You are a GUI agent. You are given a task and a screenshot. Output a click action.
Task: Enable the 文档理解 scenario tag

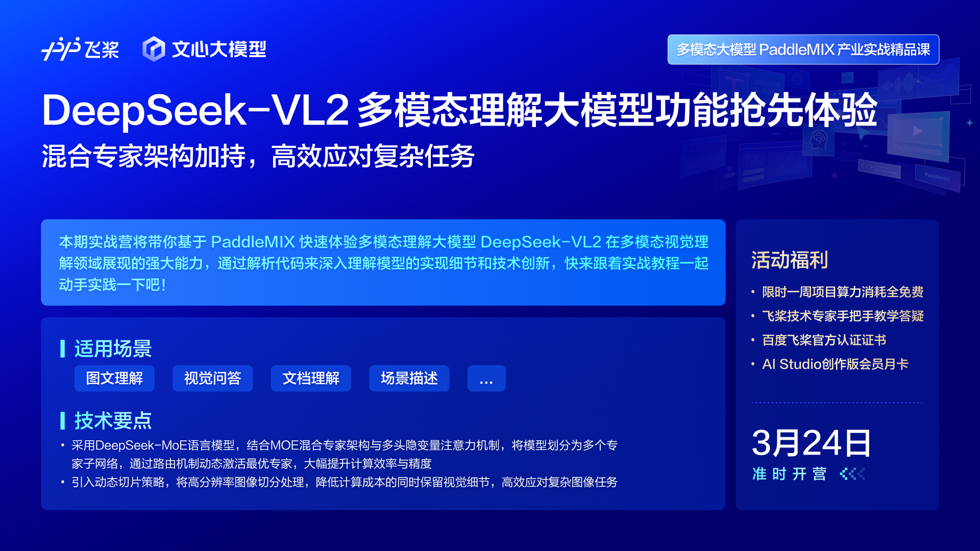310,378
